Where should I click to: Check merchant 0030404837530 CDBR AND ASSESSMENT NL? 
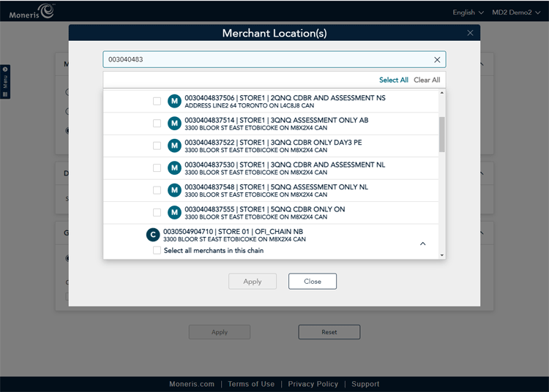[157, 168]
